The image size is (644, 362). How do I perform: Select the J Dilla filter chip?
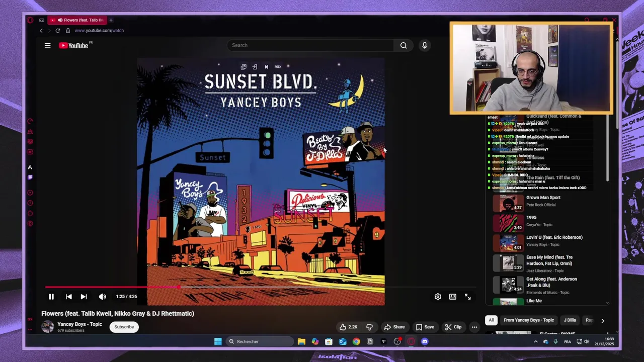[x=570, y=320]
